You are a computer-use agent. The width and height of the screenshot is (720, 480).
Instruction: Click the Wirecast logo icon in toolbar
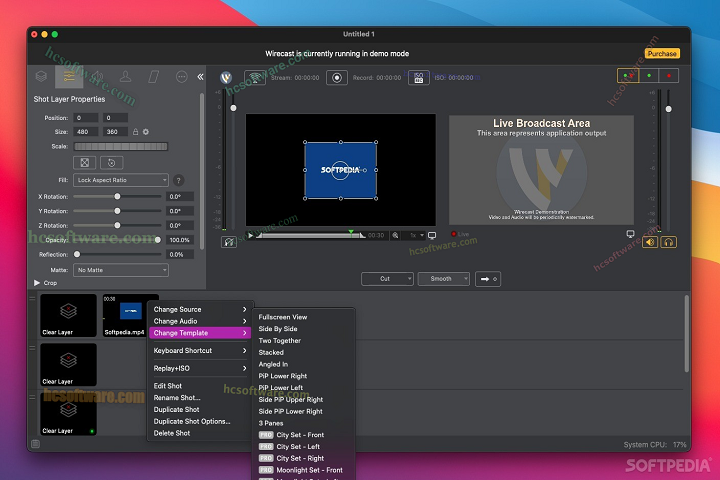226,77
